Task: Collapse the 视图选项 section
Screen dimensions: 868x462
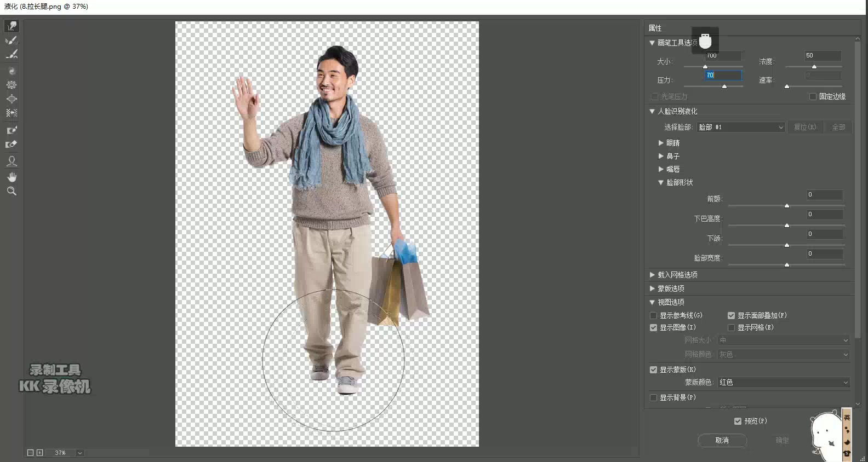Action: click(652, 302)
